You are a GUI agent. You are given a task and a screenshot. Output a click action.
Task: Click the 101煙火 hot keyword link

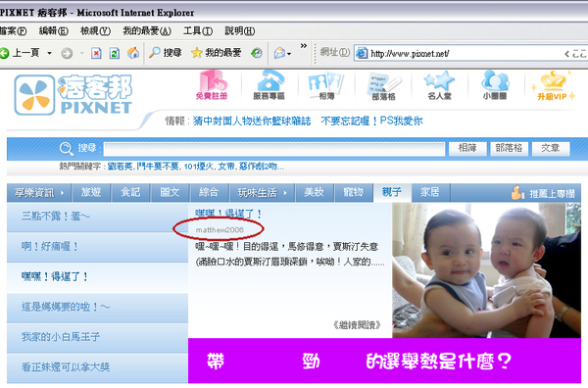198,166
